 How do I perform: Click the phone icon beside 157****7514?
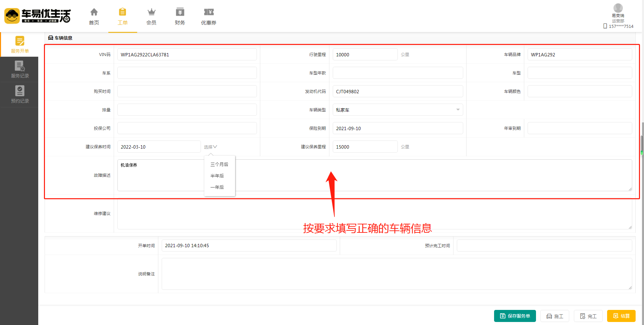605,26
